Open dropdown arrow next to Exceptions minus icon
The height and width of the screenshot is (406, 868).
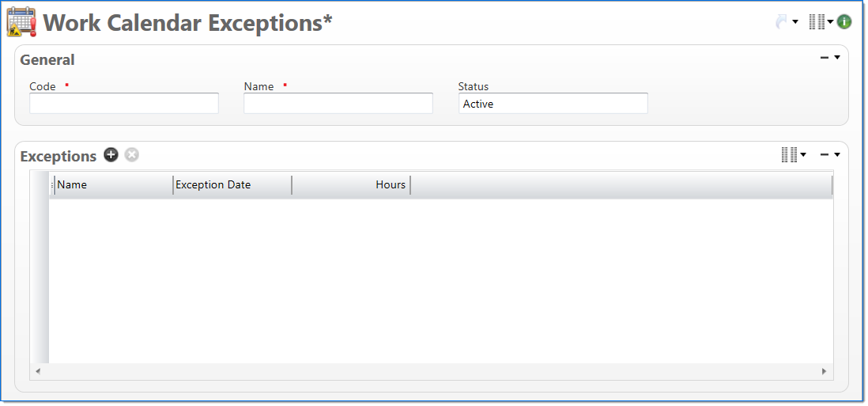coord(837,155)
